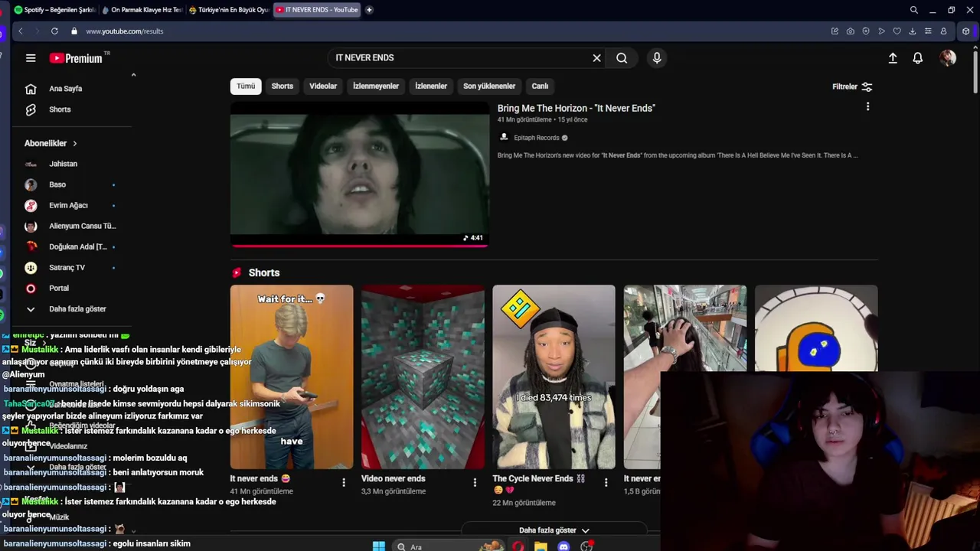The height and width of the screenshot is (551, 980).
Task: Open browser downloads icon in toolbar
Action: click(x=912, y=31)
